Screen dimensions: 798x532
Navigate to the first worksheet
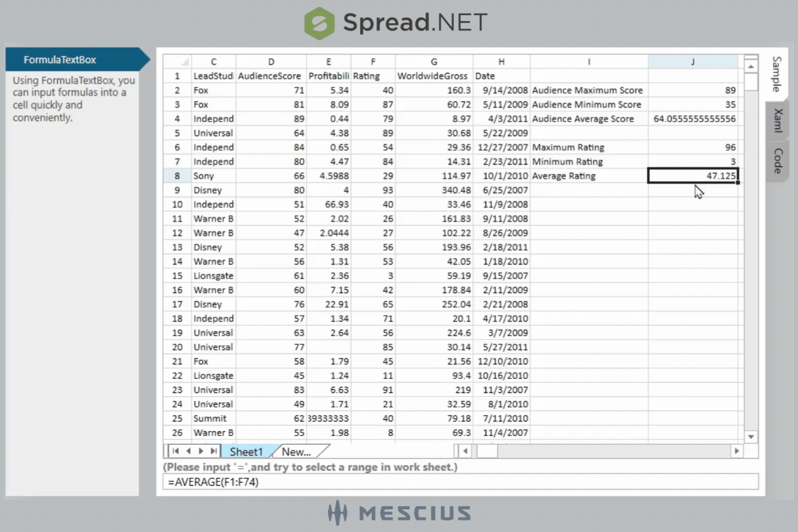coord(175,451)
